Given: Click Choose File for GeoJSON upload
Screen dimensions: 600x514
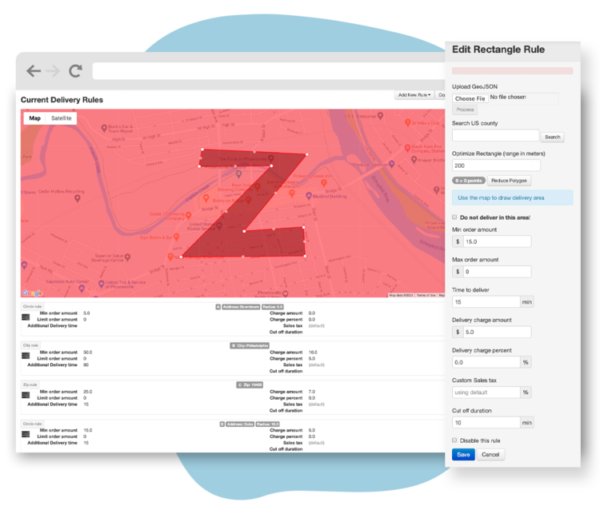Looking at the screenshot, I should coord(469,99).
